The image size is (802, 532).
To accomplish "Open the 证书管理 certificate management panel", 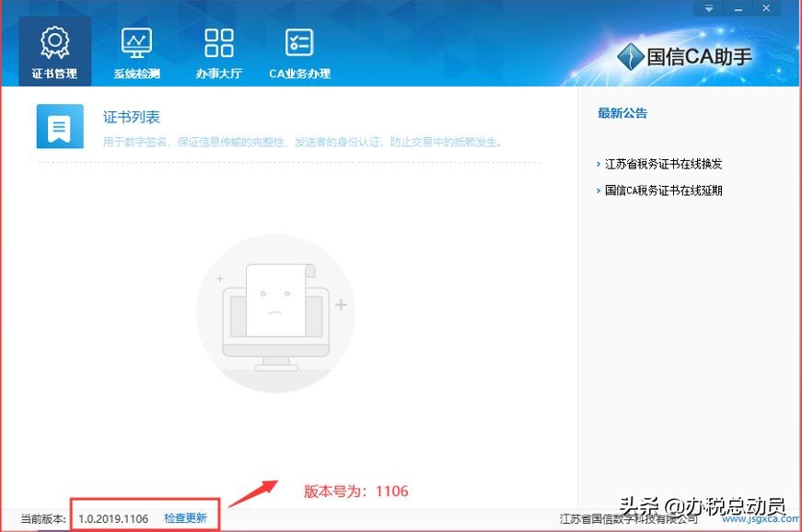I will tap(53, 51).
